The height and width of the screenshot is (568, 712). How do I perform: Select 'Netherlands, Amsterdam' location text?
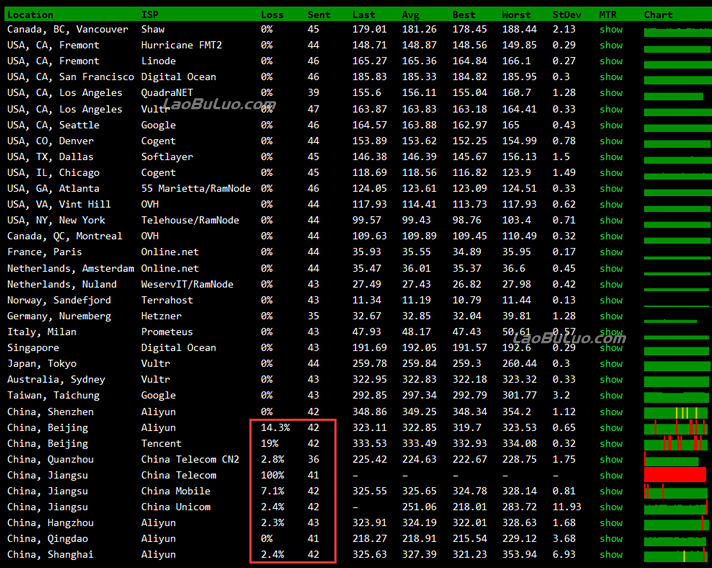70,269
